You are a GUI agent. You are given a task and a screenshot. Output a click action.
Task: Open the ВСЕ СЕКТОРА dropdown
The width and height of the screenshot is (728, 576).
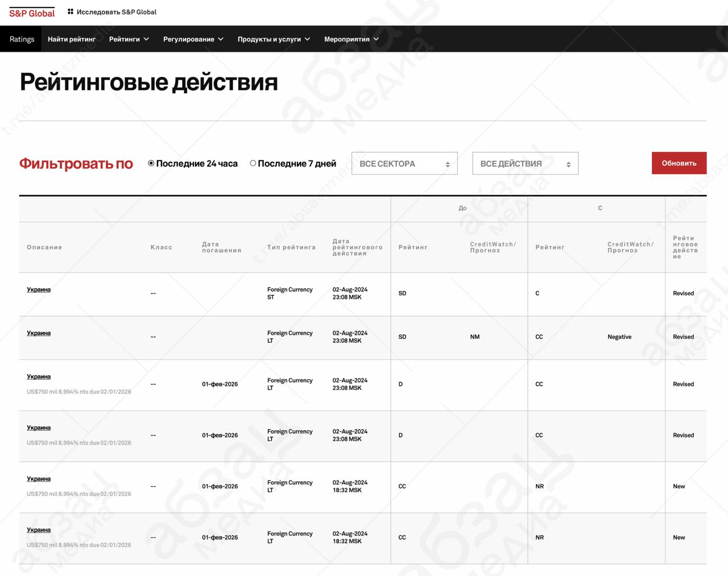[404, 163]
